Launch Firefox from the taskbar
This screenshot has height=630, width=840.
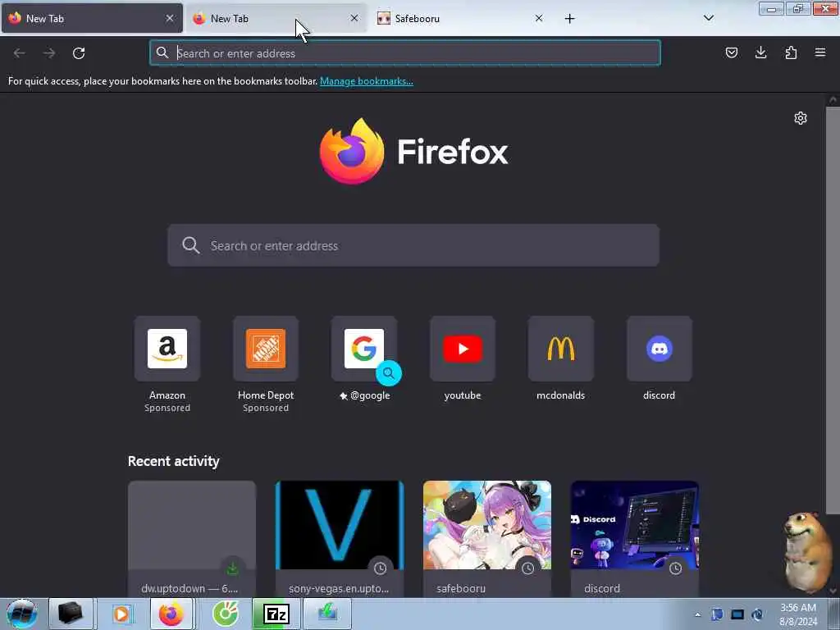coord(171,614)
